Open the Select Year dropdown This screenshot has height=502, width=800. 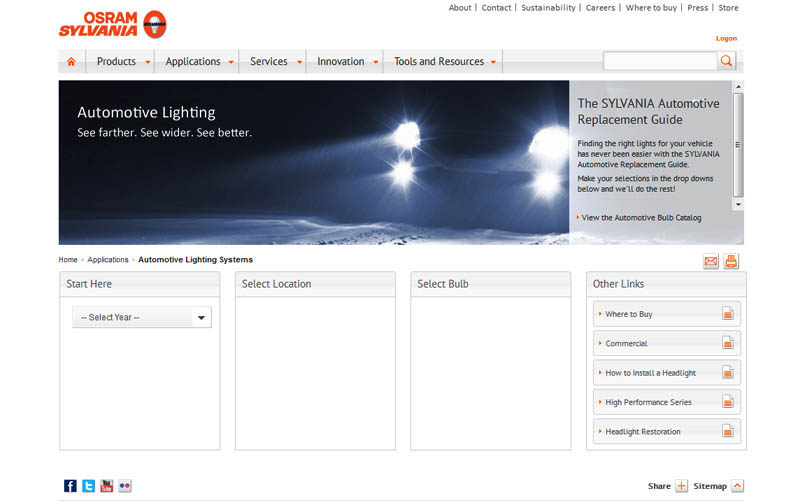click(142, 317)
